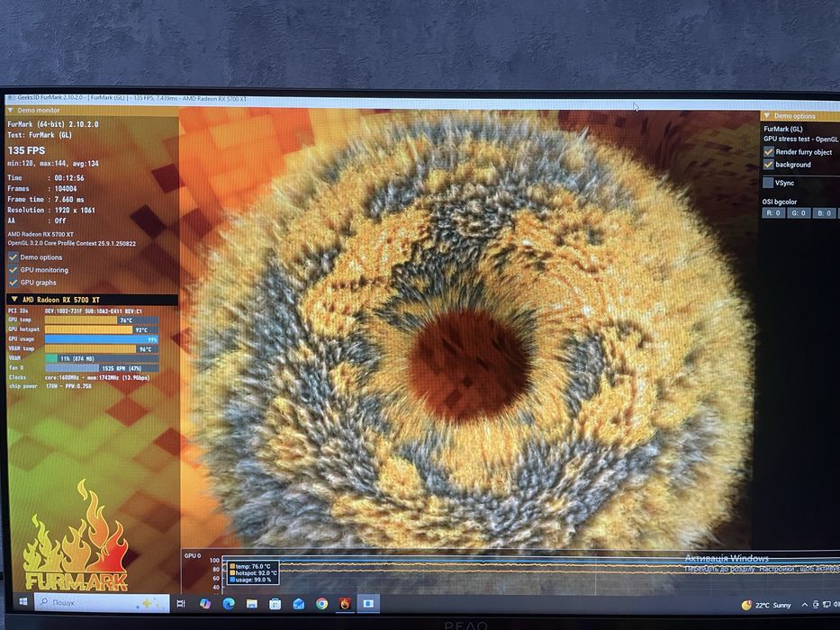Screen dimensions: 840x630
Task: Click the GPU stress test - OpenGL text
Action: [801, 139]
